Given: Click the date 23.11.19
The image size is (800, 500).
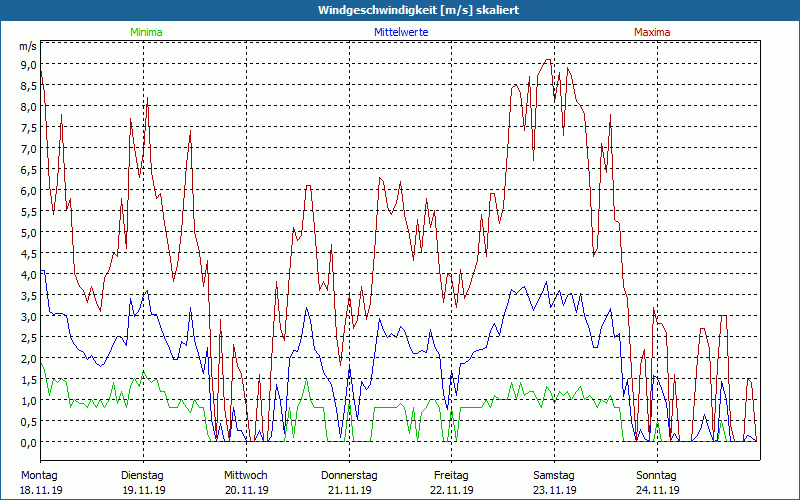Looking at the screenshot, I should (x=555, y=490).
